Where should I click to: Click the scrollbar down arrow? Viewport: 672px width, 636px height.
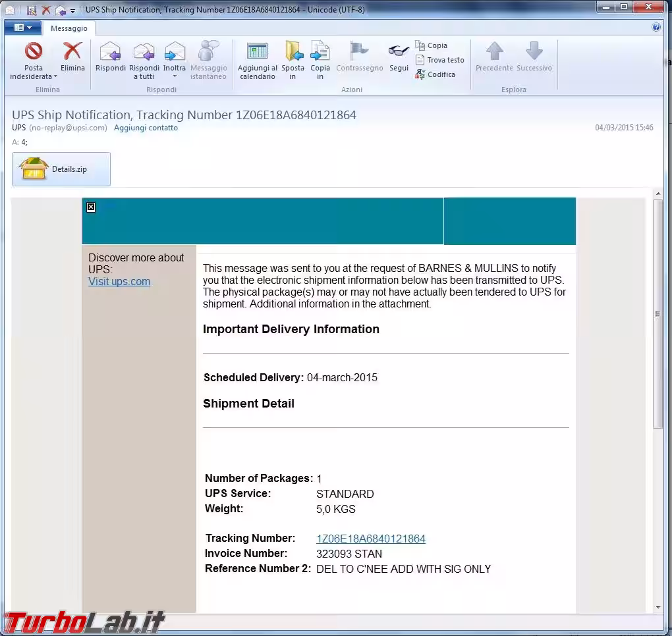pos(658,608)
